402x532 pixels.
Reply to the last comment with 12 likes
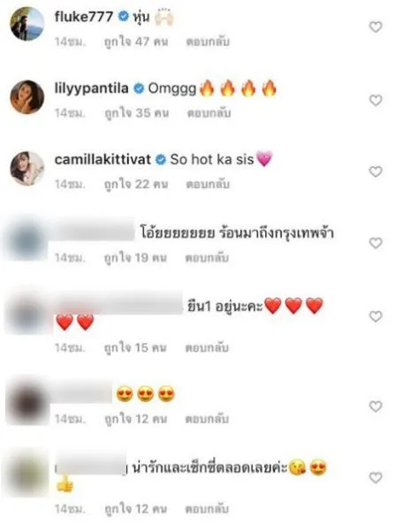[x=207, y=509]
